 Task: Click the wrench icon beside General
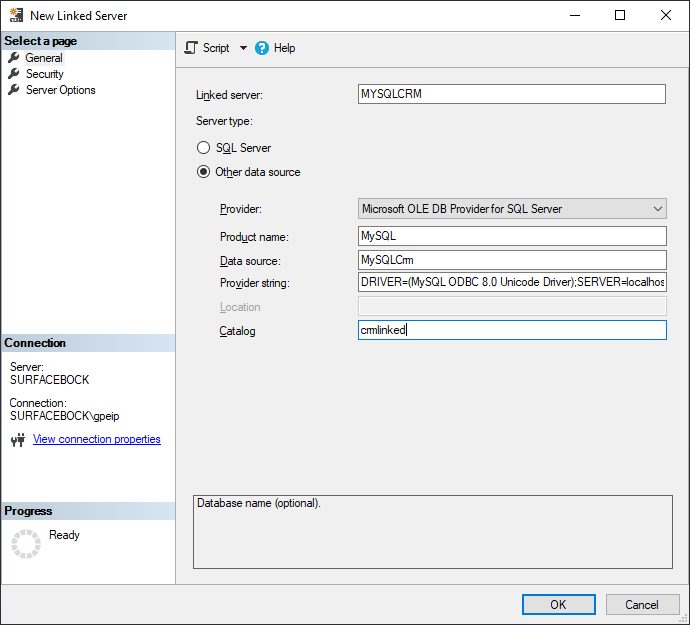click(x=14, y=57)
